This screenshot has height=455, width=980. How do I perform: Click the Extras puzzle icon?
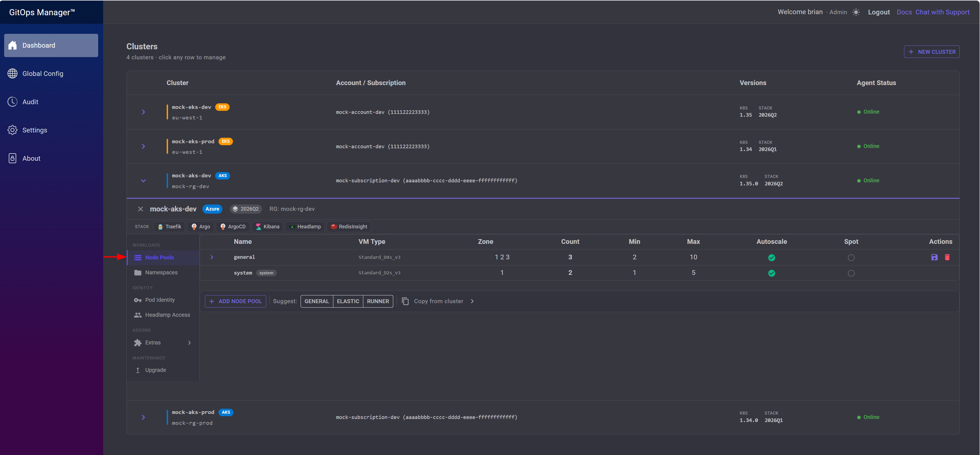pos(138,342)
